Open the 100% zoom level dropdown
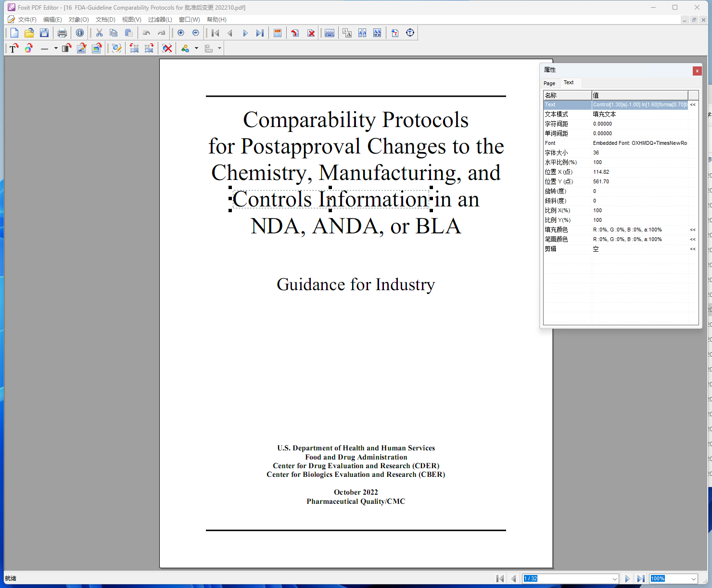The image size is (712, 588). [693, 579]
